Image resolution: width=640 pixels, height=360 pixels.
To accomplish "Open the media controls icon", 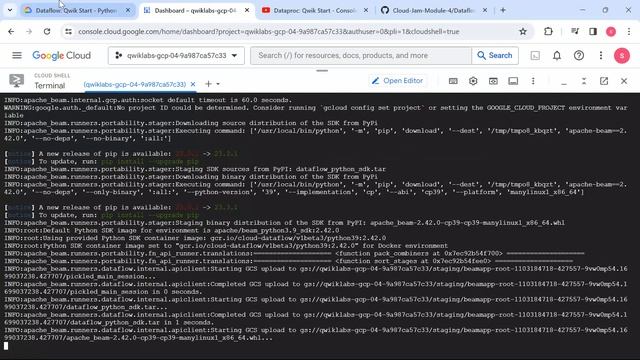I will pyautogui.click(x=575, y=31).
